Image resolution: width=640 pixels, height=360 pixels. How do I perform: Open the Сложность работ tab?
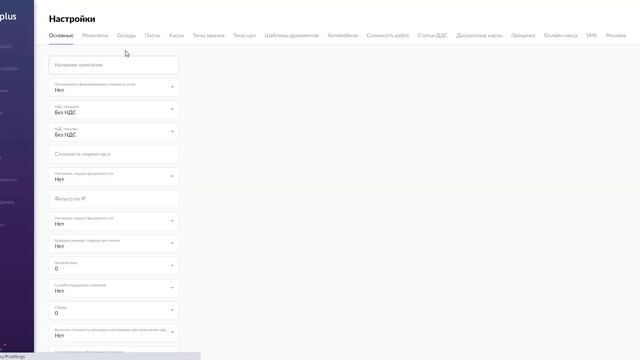pos(388,36)
